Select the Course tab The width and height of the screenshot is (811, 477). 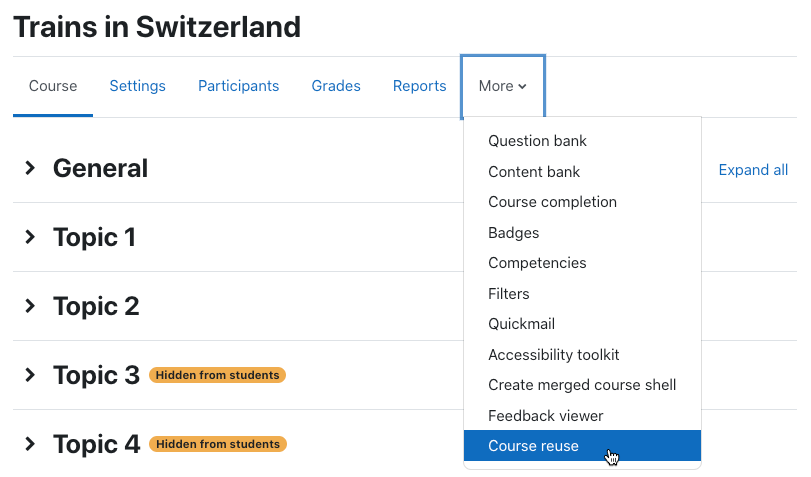tap(53, 86)
